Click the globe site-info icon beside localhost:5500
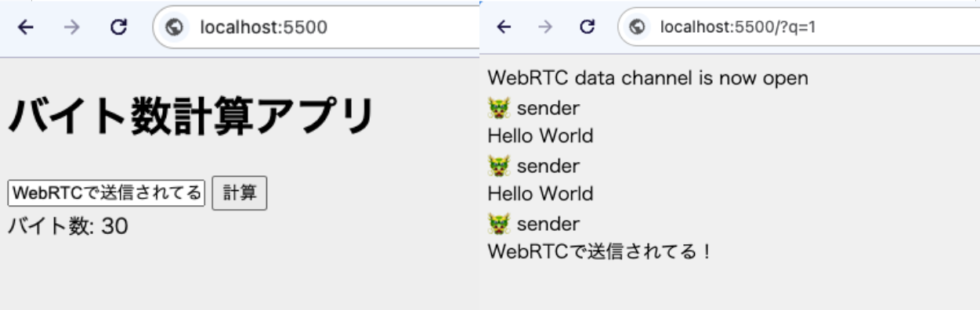 [x=175, y=27]
